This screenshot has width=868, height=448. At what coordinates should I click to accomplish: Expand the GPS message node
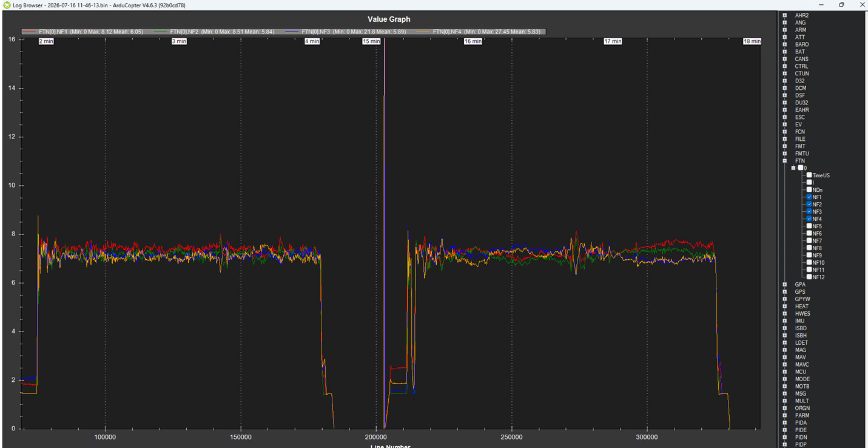785,292
